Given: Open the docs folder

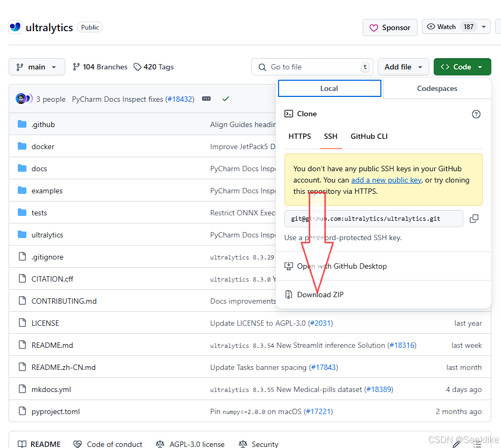Looking at the screenshot, I should coord(39,169).
